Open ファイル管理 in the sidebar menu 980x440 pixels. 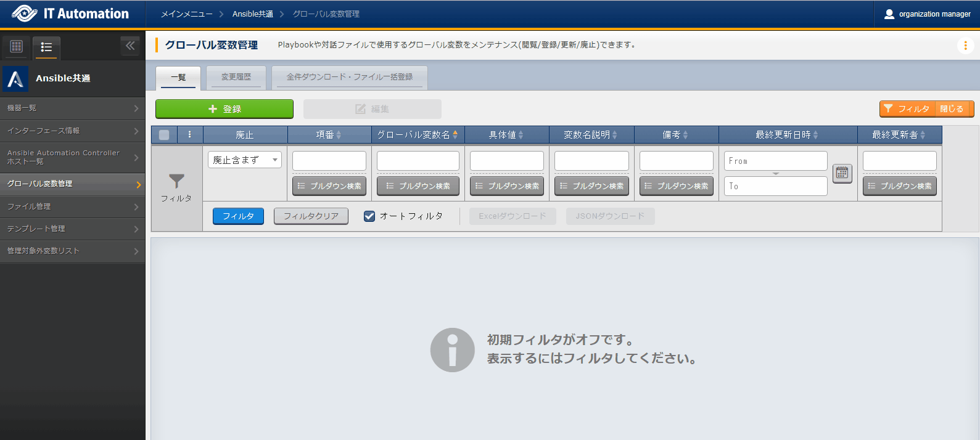coord(72,206)
